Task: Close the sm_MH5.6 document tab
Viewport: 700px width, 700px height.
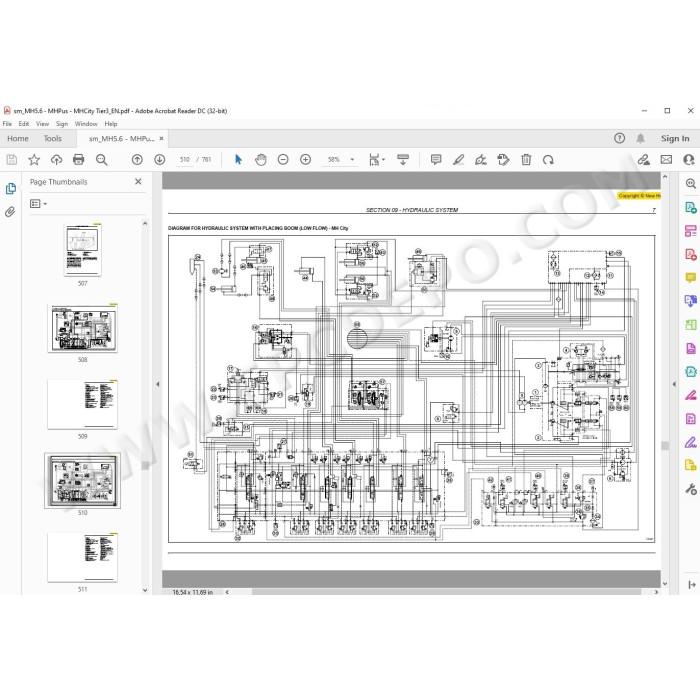Action: coord(162,138)
